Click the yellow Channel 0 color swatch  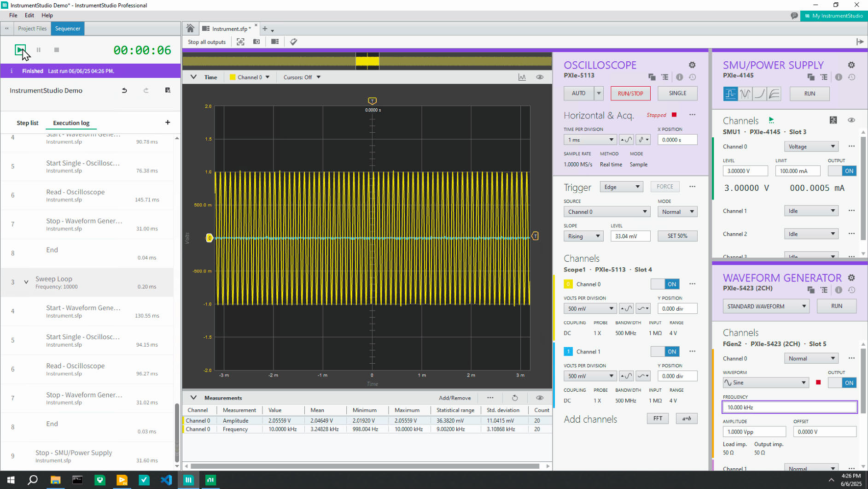568,284
